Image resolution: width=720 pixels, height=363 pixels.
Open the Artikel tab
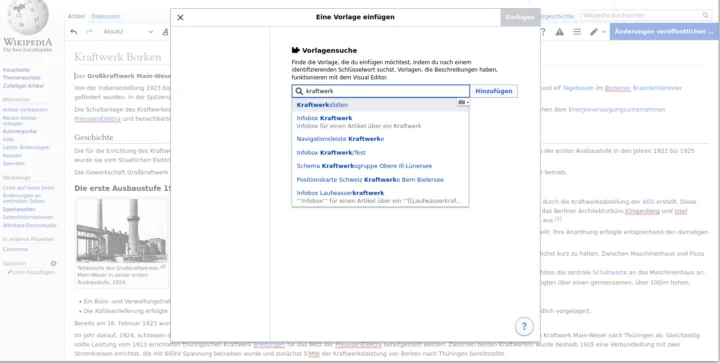click(76, 16)
